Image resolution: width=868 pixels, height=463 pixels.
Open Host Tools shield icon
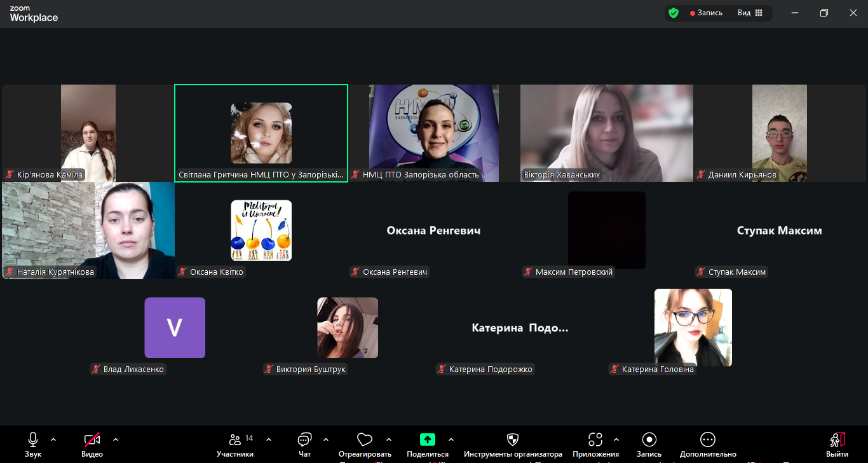(513, 439)
